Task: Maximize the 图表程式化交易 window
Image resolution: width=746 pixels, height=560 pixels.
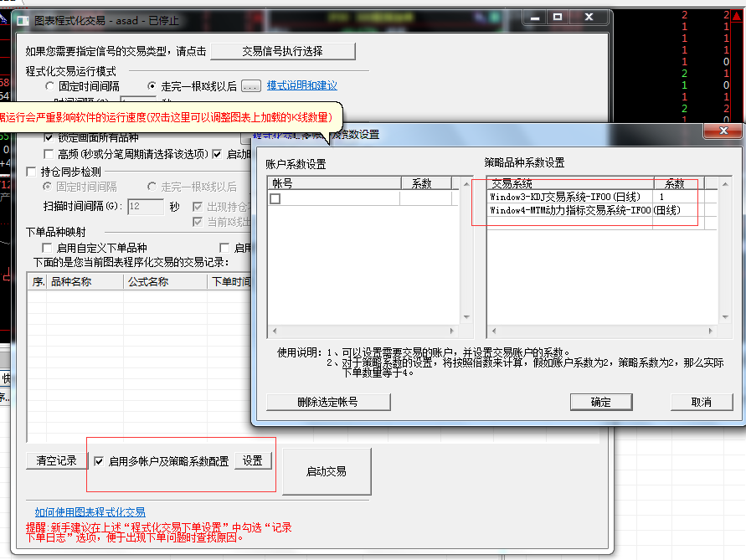Action: click(x=558, y=18)
